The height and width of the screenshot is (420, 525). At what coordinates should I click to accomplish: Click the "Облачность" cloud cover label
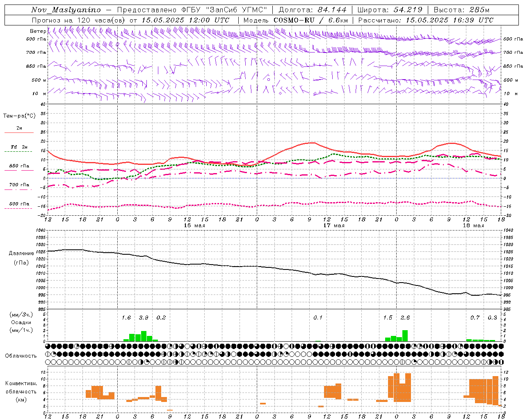tap(21, 356)
